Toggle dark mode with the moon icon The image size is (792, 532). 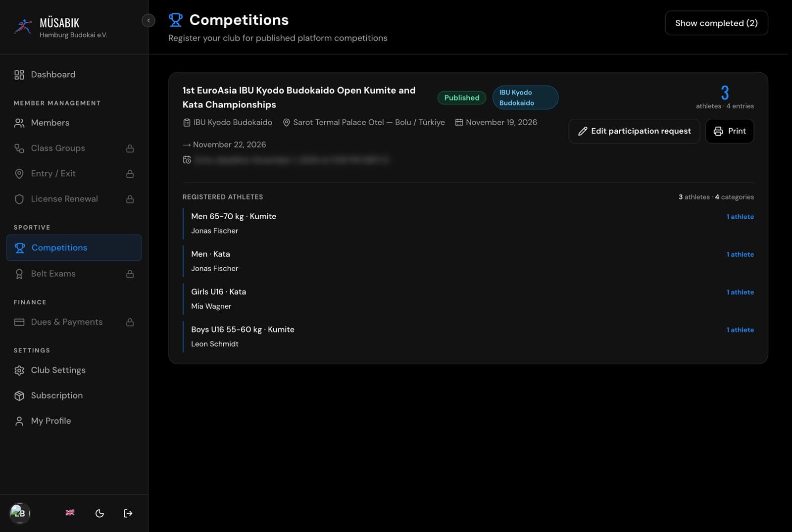[99, 513]
